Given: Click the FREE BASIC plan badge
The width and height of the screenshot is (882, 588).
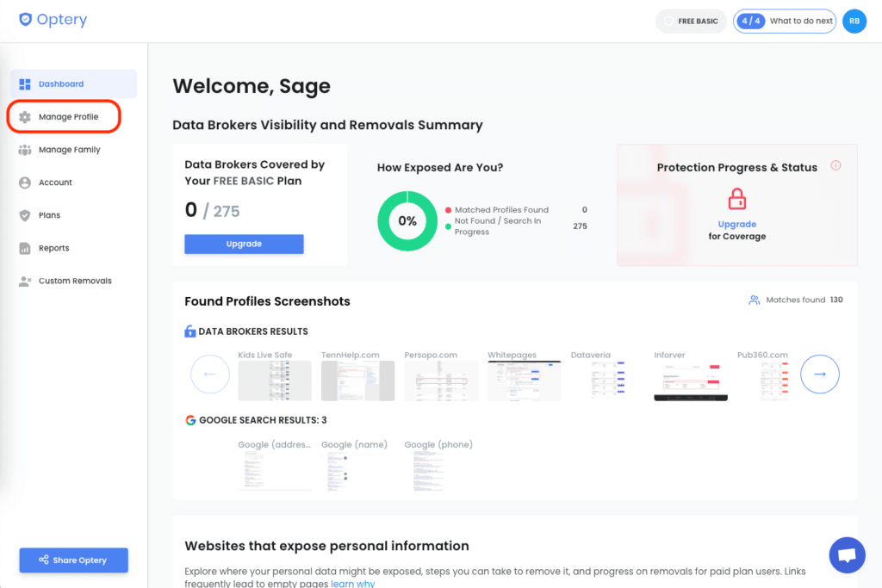Looking at the screenshot, I should [691, 22].
